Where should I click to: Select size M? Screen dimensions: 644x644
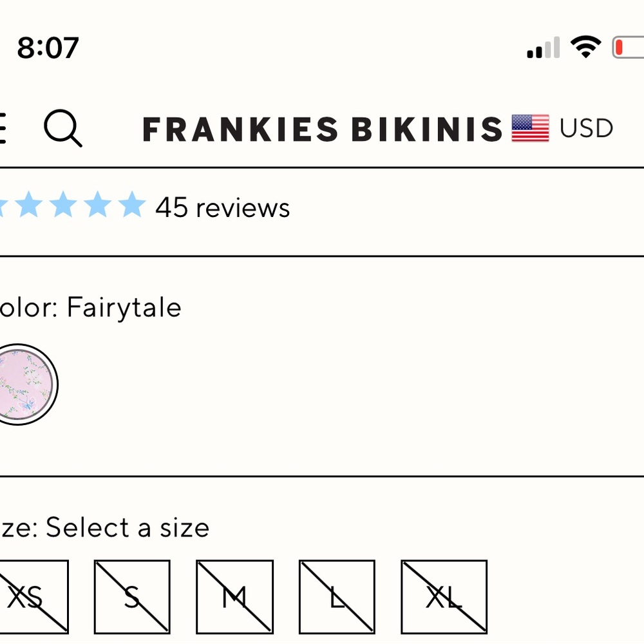click(x=234, y=596)
